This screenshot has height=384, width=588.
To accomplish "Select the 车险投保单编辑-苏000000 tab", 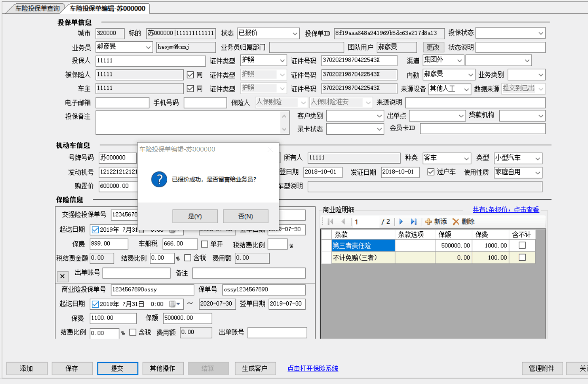I will 107,8.
